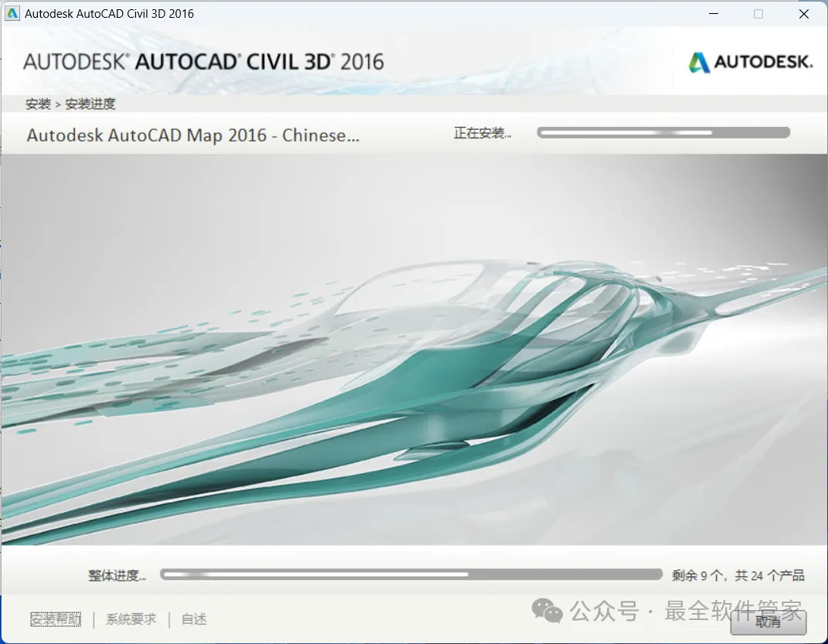
Task: Click the 正在安装 status text
Action: point(482,133)
